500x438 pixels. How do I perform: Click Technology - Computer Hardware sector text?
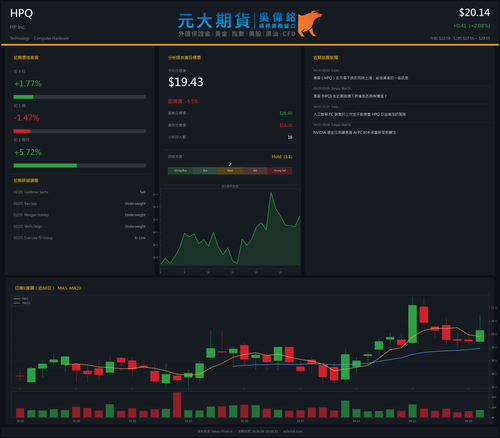[x=39, y=38]
